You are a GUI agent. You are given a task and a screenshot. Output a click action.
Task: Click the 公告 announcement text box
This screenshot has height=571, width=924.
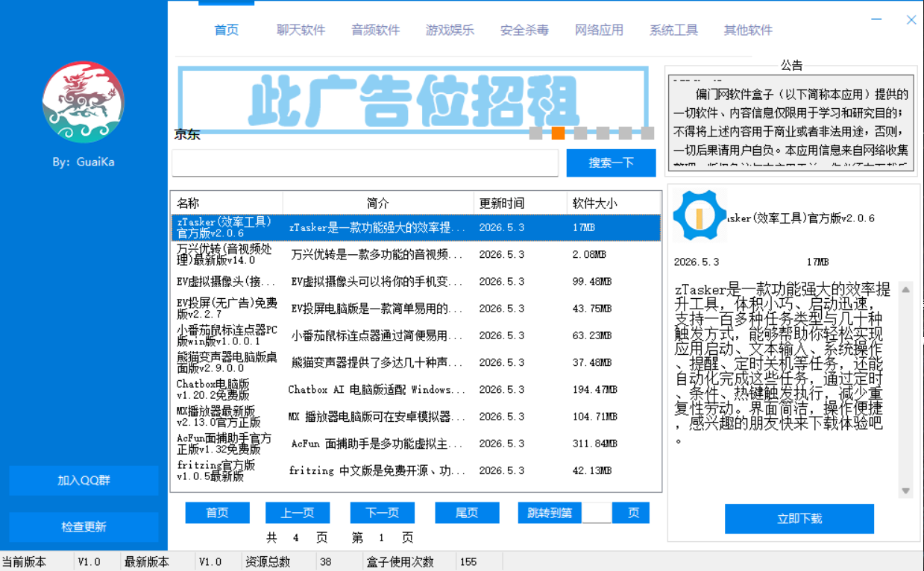point(791,123)
